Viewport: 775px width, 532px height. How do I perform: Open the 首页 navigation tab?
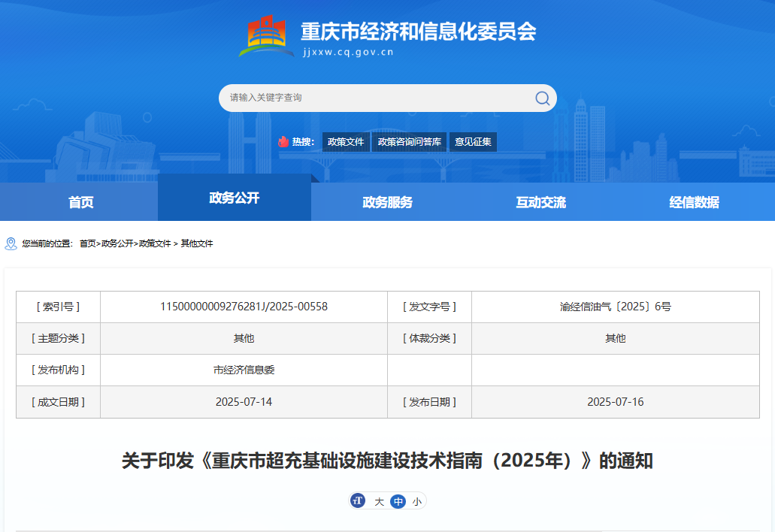pyautogui.click(x=80, y=202)
